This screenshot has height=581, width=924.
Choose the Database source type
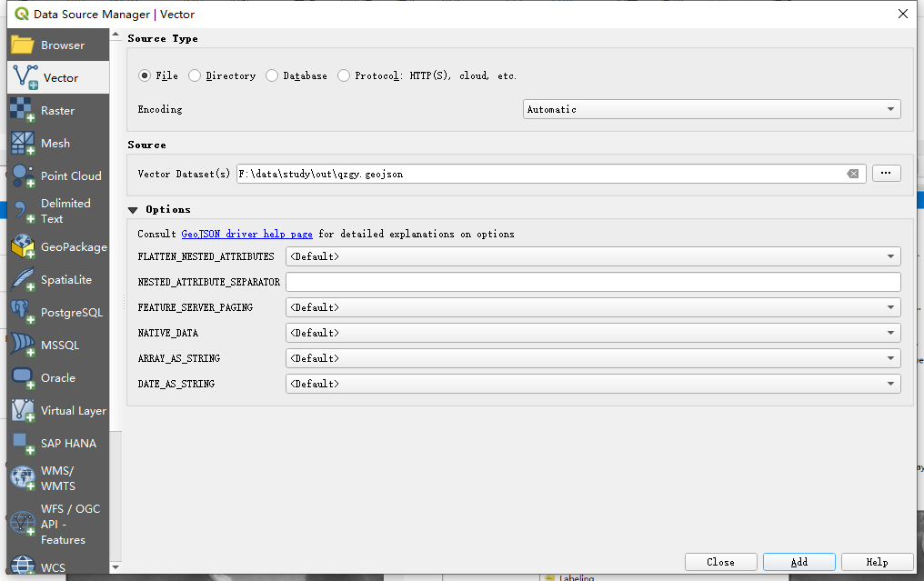[x=272, y=75]
